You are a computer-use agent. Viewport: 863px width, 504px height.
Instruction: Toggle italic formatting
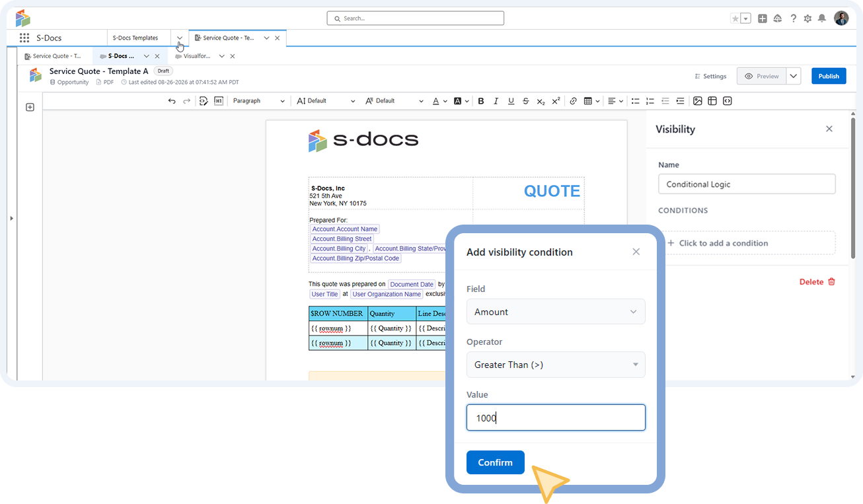(x=496, y=101)
